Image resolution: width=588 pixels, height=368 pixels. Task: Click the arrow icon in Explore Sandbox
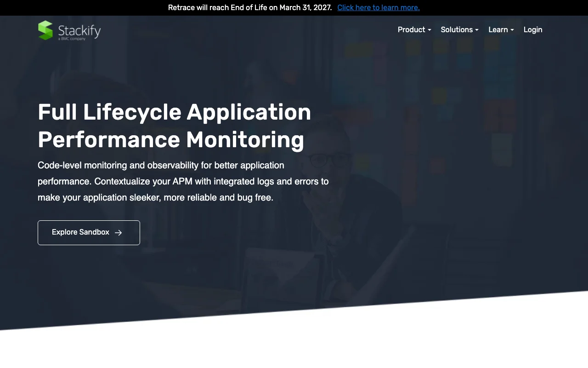[x=118, y=233]
